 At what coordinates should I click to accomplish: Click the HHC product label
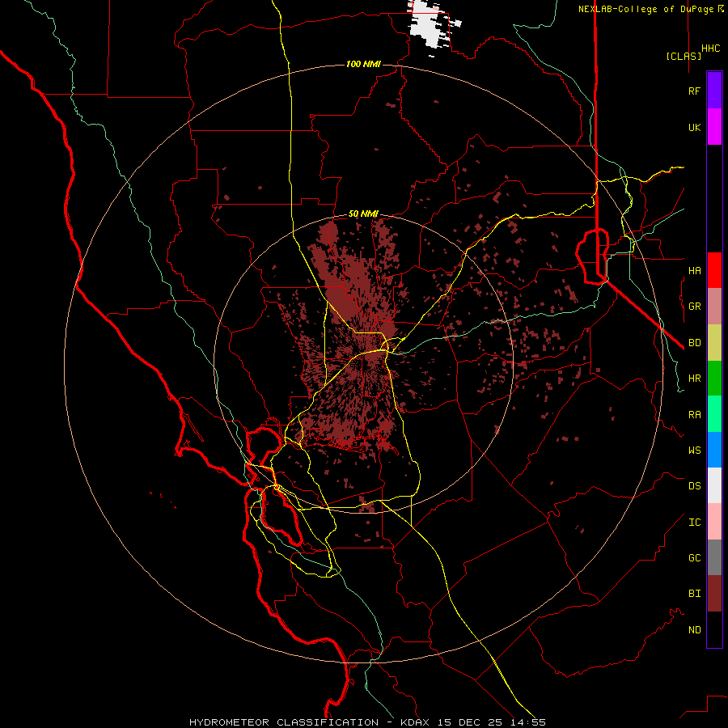point(710,49)
